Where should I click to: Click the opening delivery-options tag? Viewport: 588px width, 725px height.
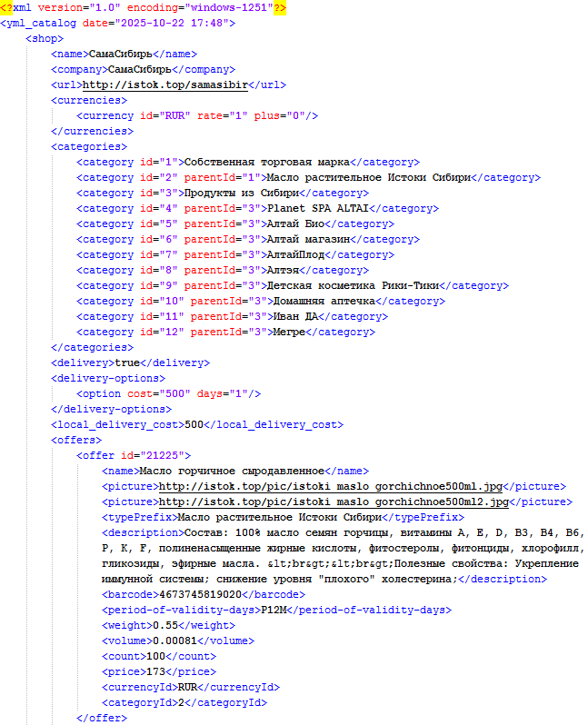tap(108, 378)
